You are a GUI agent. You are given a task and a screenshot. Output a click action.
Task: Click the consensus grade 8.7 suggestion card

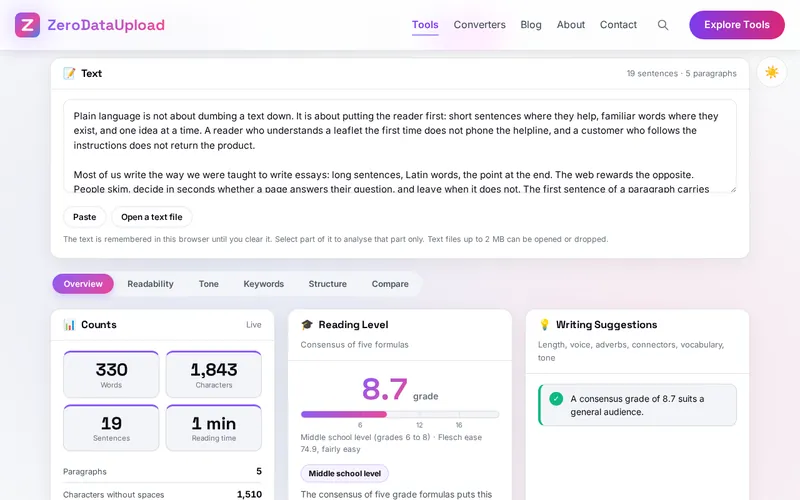pos(637,405)
